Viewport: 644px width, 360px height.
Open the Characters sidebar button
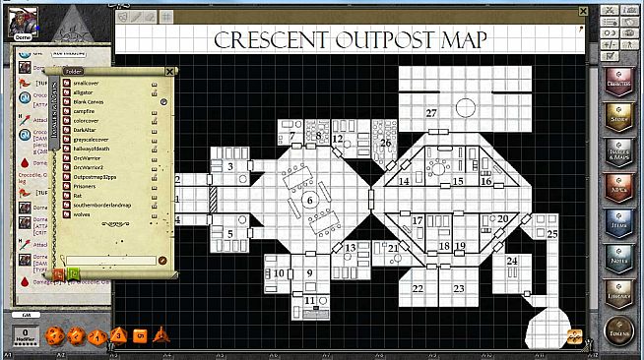tap(618, 82)
